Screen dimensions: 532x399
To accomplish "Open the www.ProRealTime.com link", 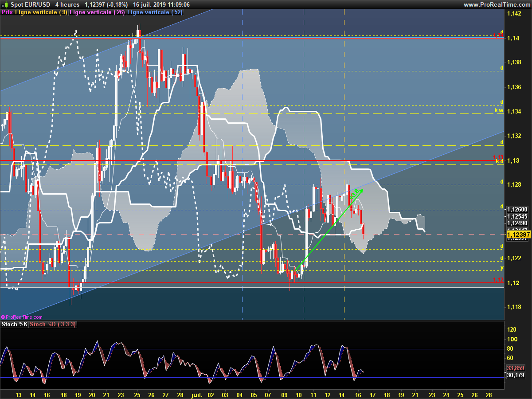I will [x=496, y=4].
